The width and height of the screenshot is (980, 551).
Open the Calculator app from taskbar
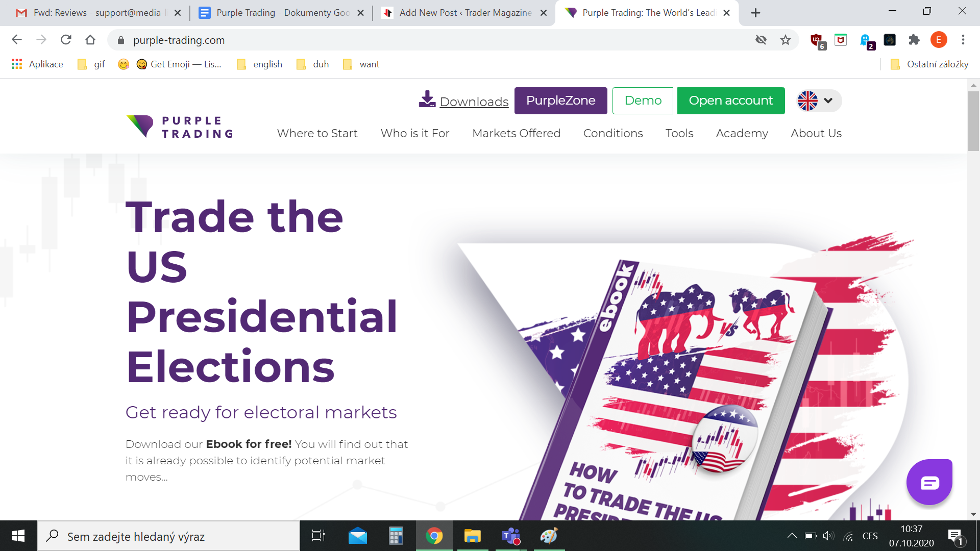coord(396,536)
